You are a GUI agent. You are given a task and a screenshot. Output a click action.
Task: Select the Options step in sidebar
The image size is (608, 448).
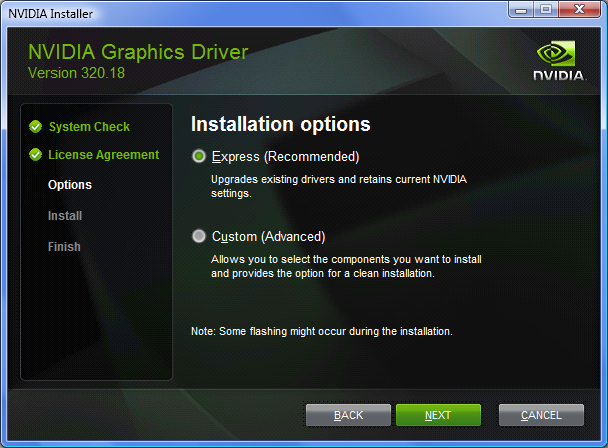[70, 185]
